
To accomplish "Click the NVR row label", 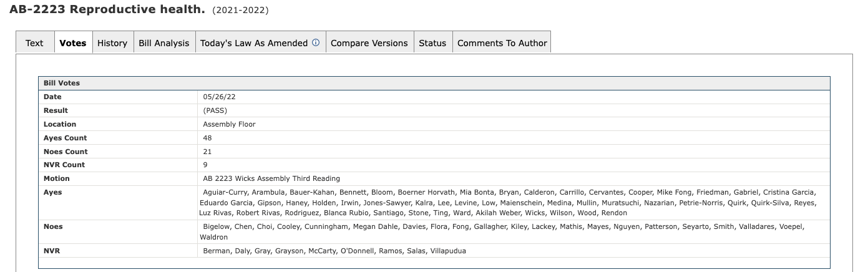I will point(52,251).
